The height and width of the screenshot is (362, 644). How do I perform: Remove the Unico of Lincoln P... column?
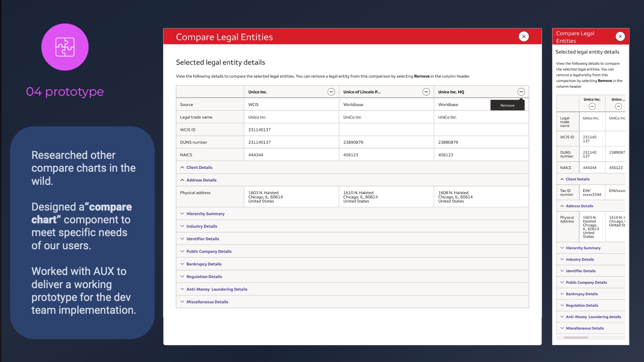(x=426, y=92)
